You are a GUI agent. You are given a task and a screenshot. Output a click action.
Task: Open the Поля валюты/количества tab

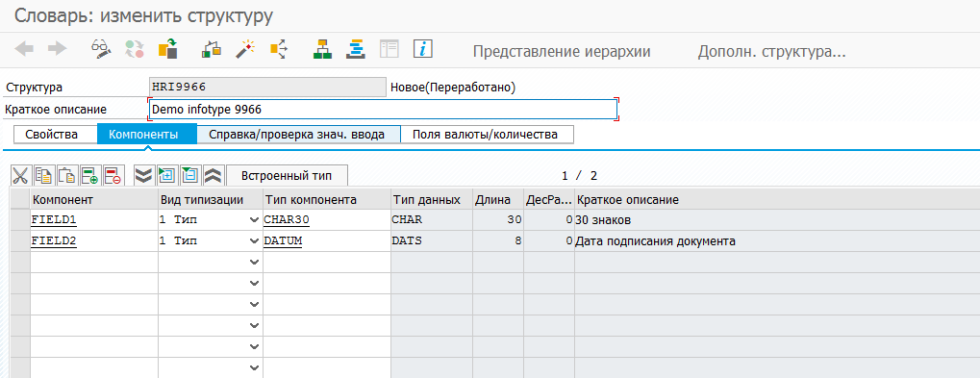pos(485,135)
